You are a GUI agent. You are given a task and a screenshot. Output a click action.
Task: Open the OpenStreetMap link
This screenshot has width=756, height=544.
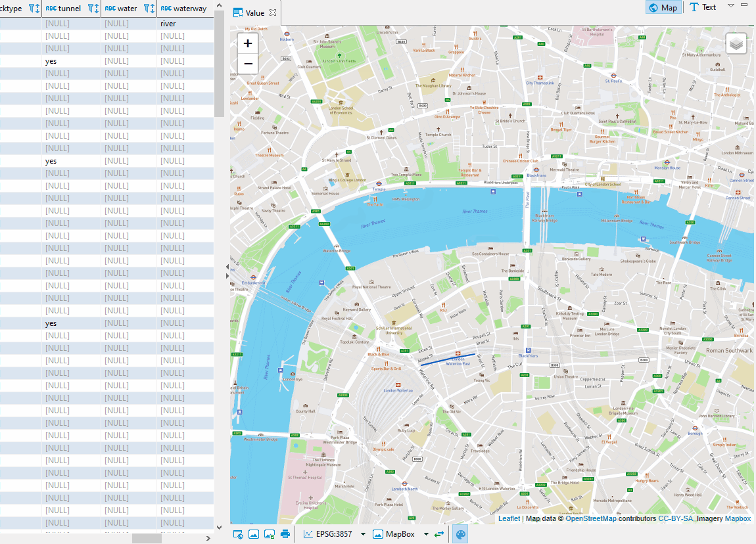(590, 518)
